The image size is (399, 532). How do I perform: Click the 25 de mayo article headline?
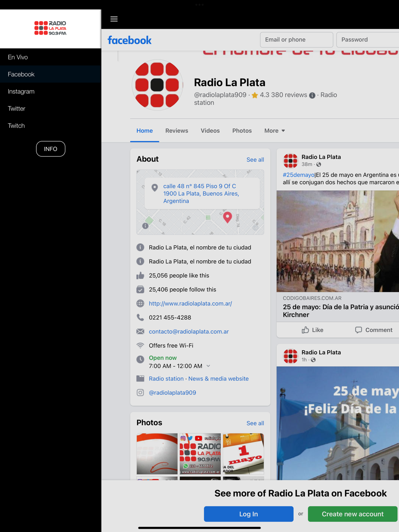pos(341,311)
